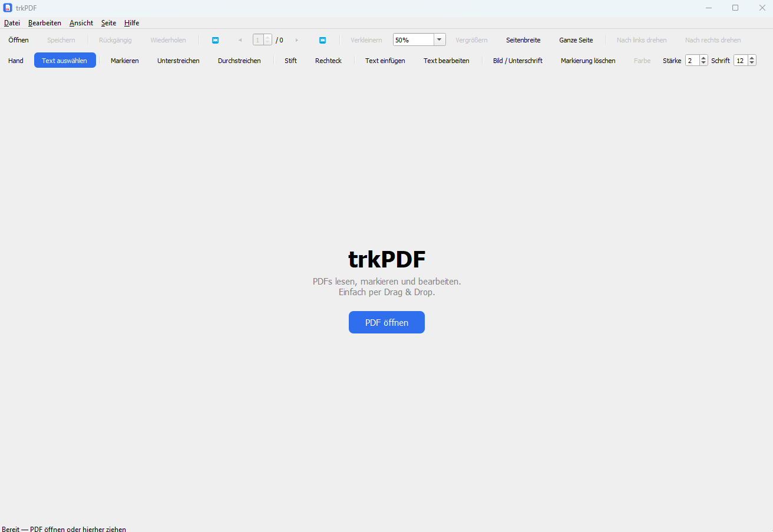
Task: Jump to last page icon
Action: coord(323,40)
